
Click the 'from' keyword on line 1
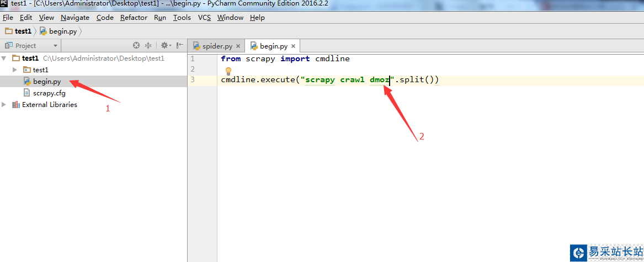point(231,58)
